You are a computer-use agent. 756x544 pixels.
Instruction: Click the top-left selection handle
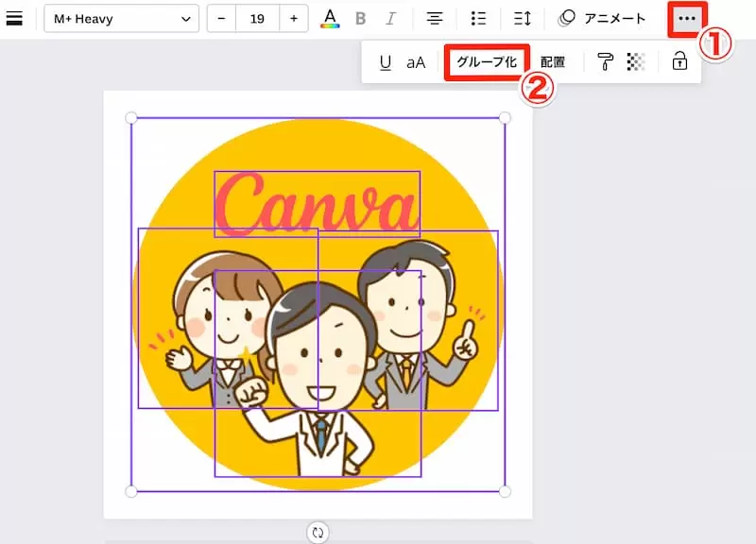tap(131, 118)
